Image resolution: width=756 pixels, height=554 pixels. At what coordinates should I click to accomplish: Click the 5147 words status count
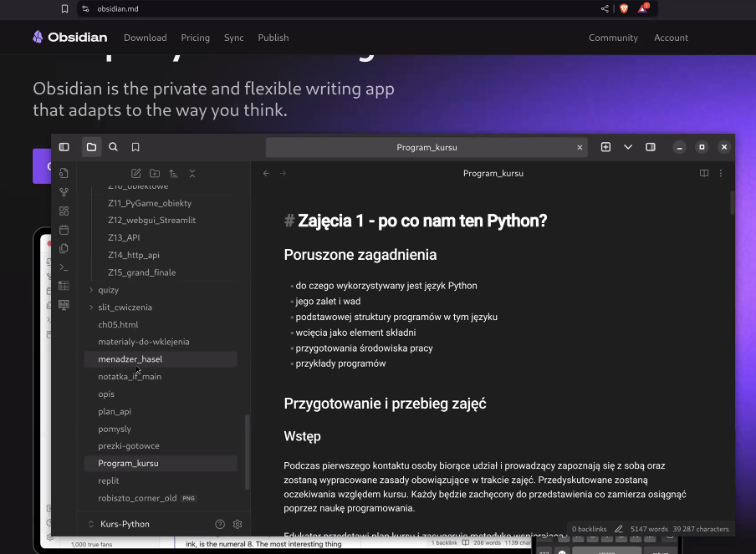[649, 529]
